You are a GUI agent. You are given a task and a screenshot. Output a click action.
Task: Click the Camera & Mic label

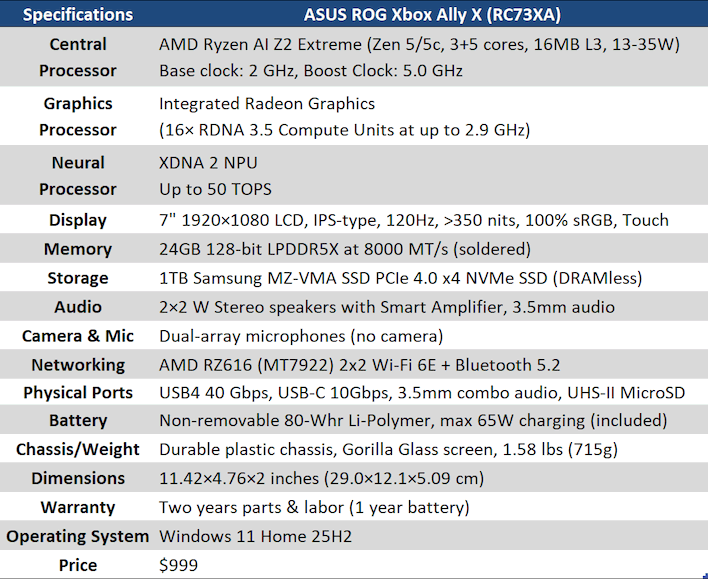pyautogui.click(x=78, y=336)
